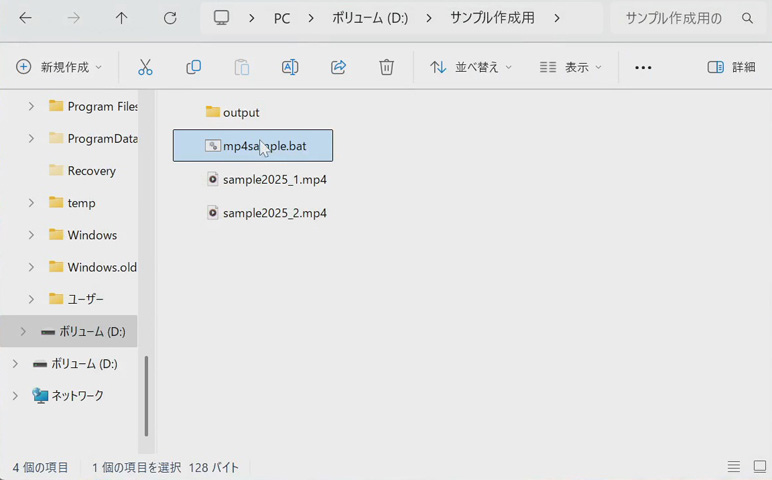Click the Share icon
The width and height of the screenshot is (772, 480).
click(x=338, y=67)
